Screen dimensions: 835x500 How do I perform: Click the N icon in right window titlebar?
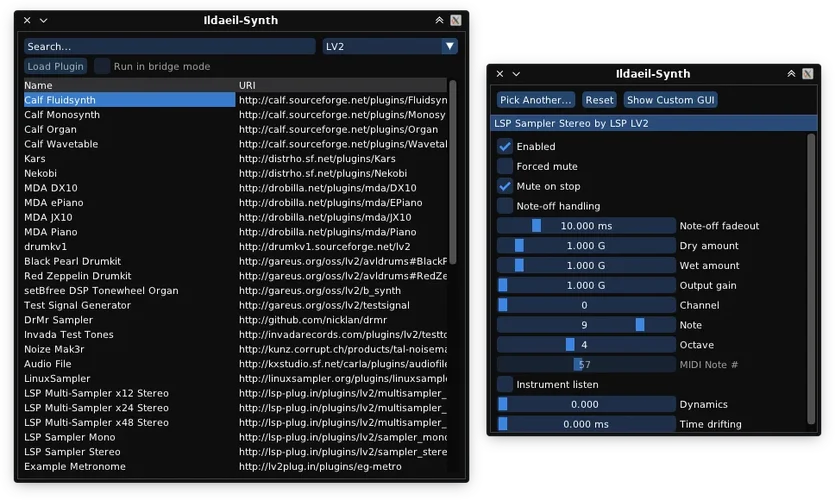(808, 74)
